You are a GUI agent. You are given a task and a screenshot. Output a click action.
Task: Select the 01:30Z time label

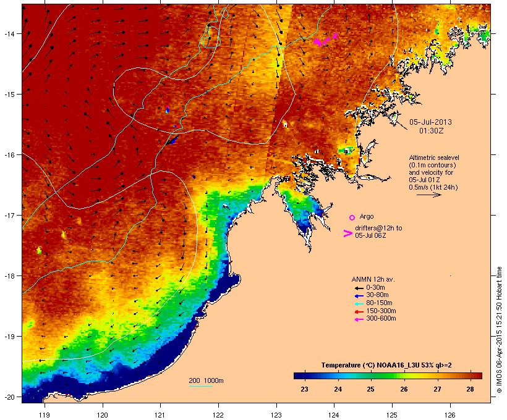click(431, 131)
